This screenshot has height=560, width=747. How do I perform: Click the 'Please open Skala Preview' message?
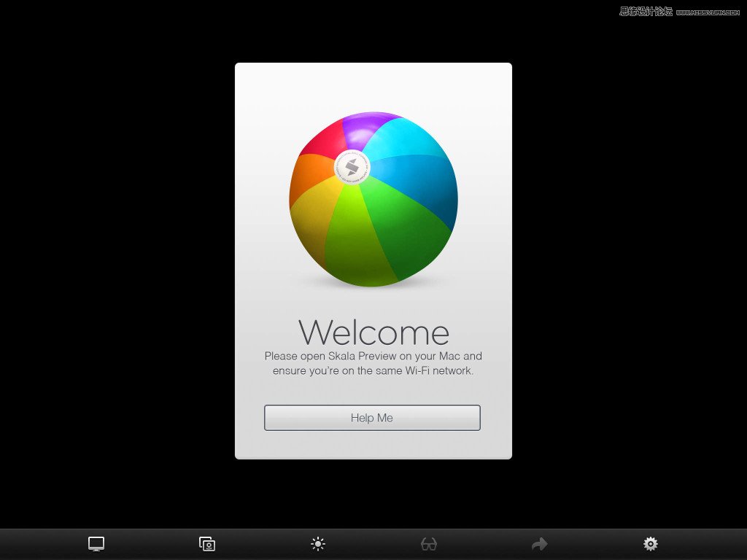(x=373, y=363)
